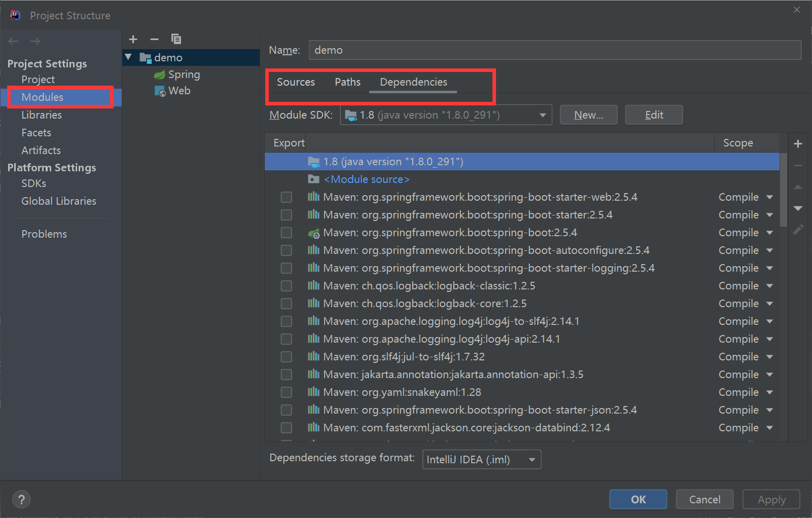Click the Module source folder icon
Screen dimensions: 812x518
click(x=314, y=179)
